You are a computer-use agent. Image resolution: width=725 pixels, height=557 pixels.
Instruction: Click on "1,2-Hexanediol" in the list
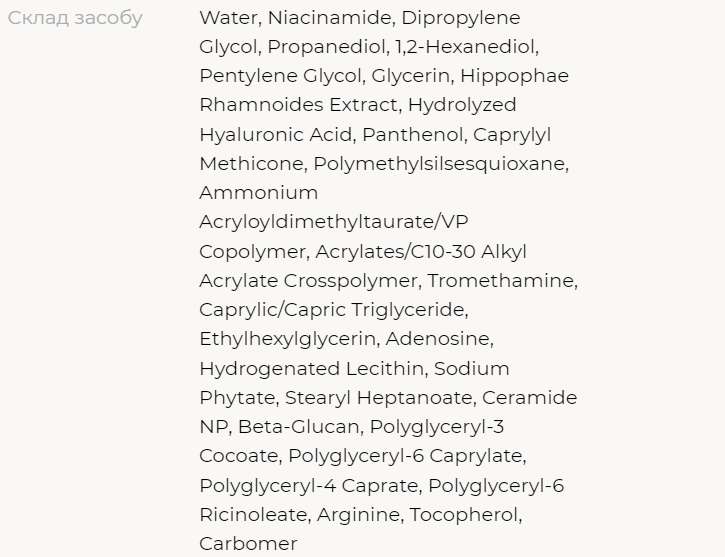pos(466,47)
